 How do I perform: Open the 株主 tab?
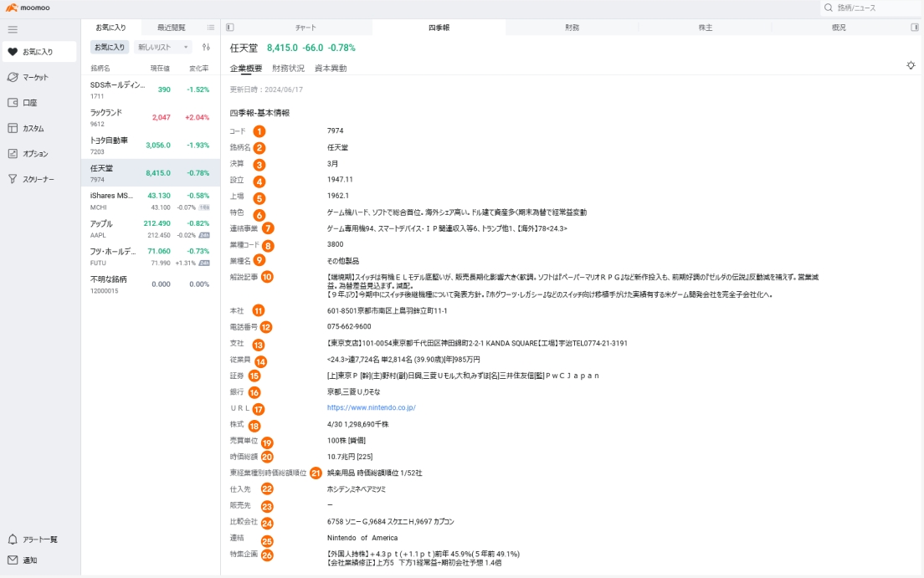[x=706, y=28]
